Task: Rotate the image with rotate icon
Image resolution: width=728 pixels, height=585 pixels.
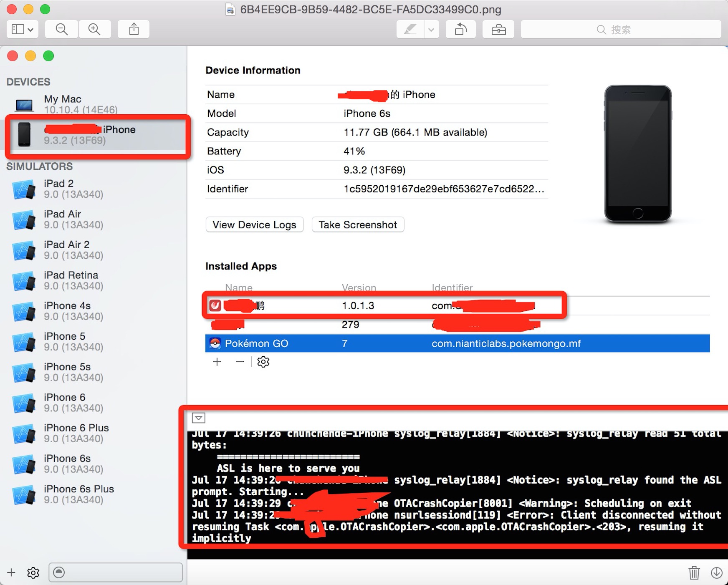Action: pyautogui.click(x=461, y=29)
